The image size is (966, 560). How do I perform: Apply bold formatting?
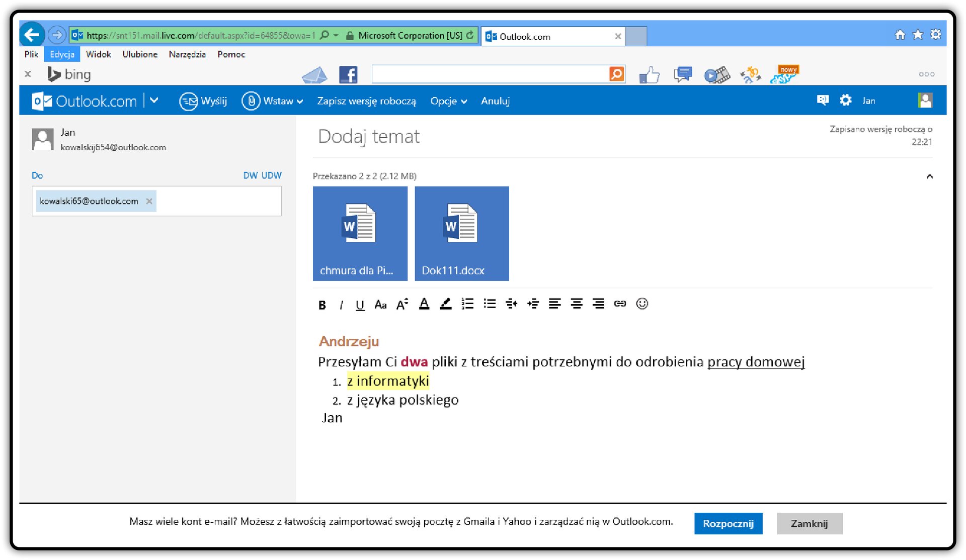(322, 305)
